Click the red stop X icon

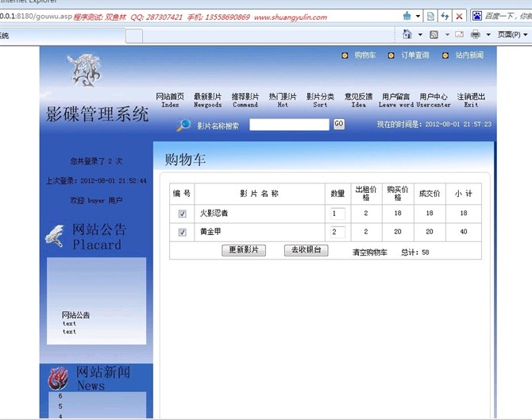point(459,16)
